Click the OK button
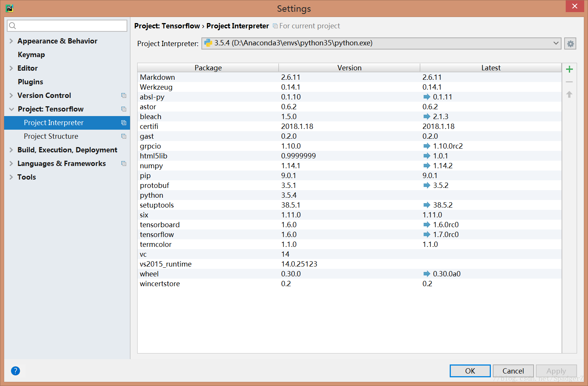This screenshot has width=588, height=386. (470, 370)
